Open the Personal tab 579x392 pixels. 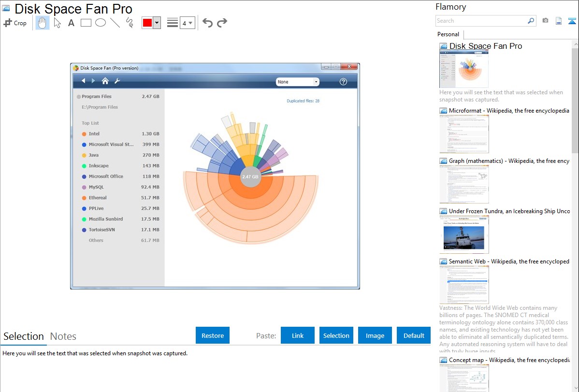tap(449, 34)
